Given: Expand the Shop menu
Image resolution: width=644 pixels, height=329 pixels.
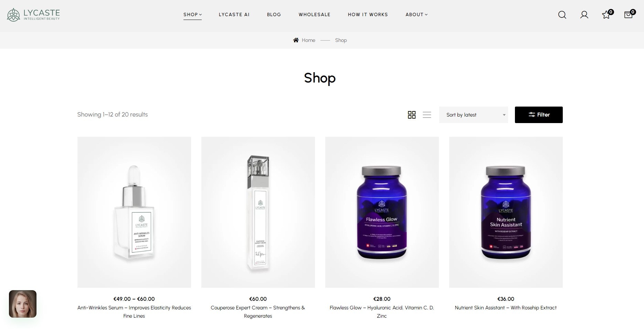Looking at the screenshot, I should click(192, 14).
